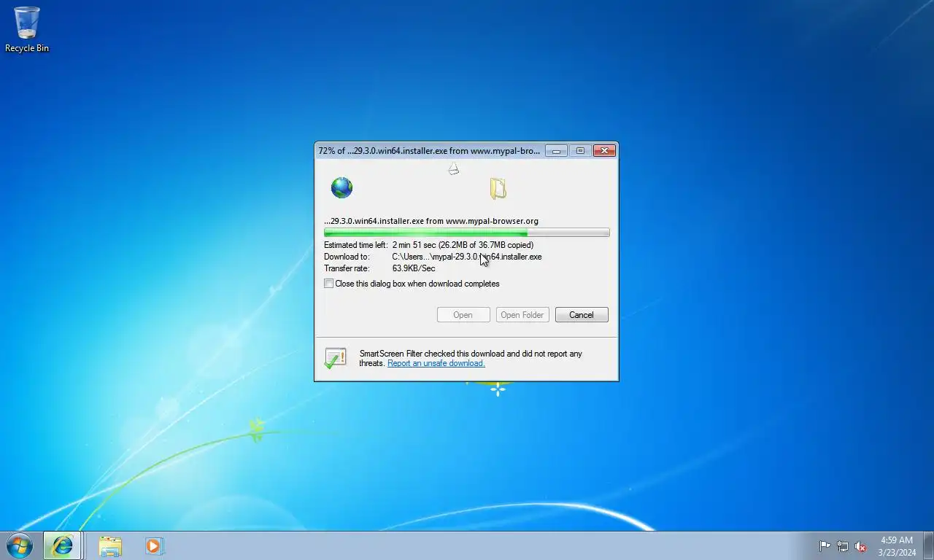Open the clock showing 4:59 AM
This screenshot has height=560, width=934.
(897, 546)
